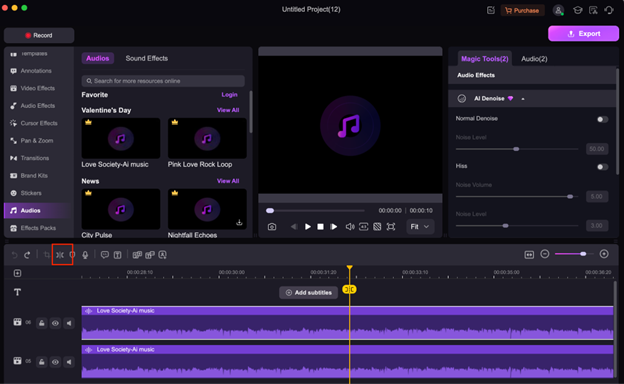
Task: Click the Undo arrow in timeline toolbar
Action: [x=15, y=255]
